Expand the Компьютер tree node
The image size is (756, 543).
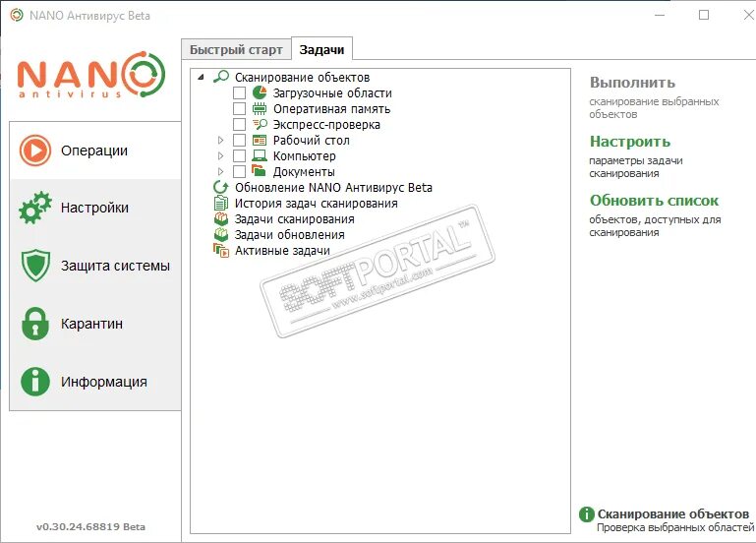pyautogui.click(x=220, y=156)
